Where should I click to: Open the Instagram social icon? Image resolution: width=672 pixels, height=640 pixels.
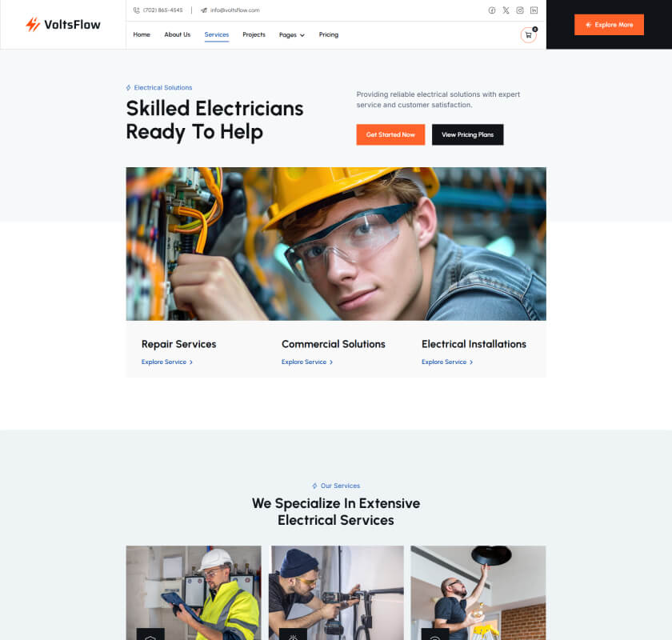pos(520,10)
